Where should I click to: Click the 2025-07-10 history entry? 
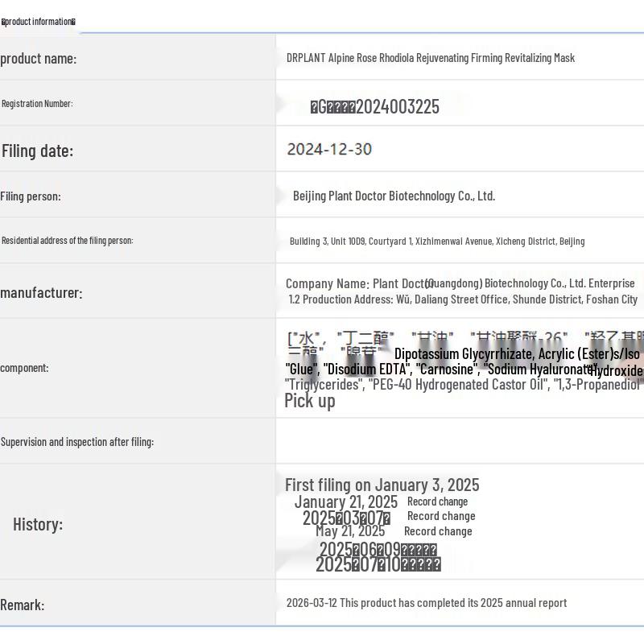coord(378,564)
